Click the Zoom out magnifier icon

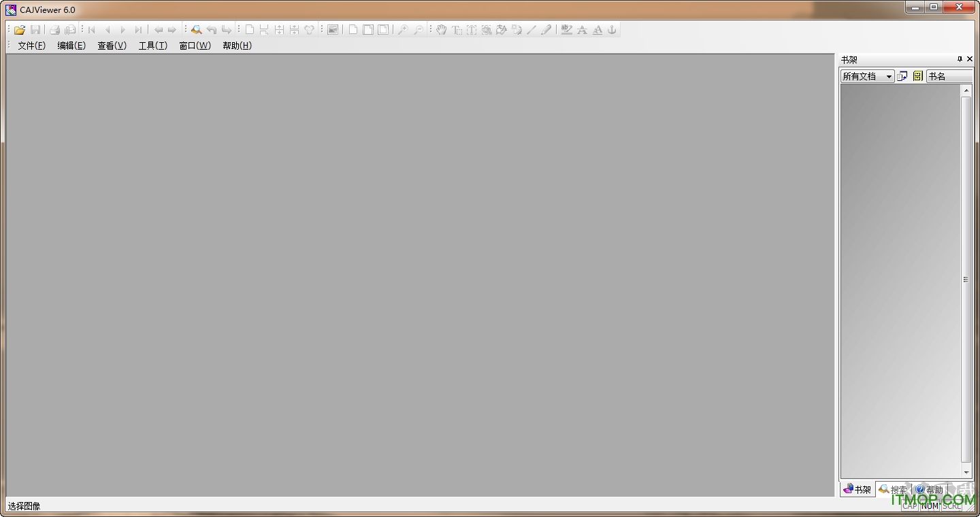[x=418, y=30]
